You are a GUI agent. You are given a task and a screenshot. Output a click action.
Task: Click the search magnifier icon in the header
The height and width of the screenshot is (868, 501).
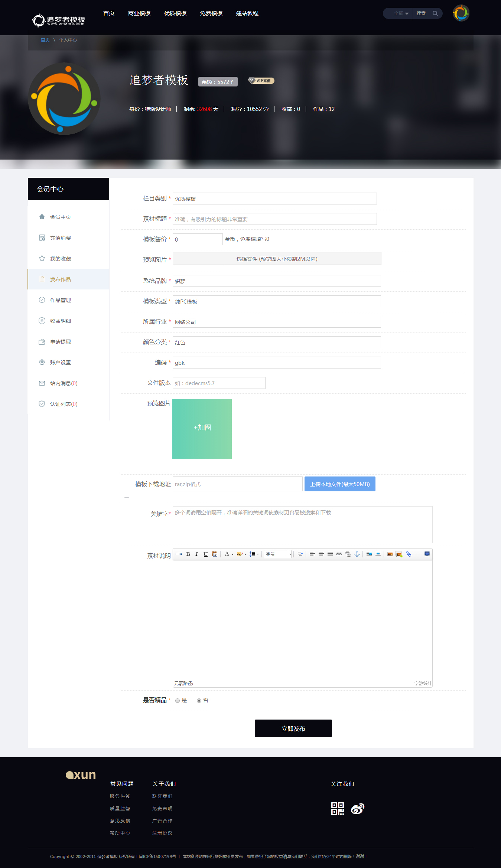click(x=435, y=13)
